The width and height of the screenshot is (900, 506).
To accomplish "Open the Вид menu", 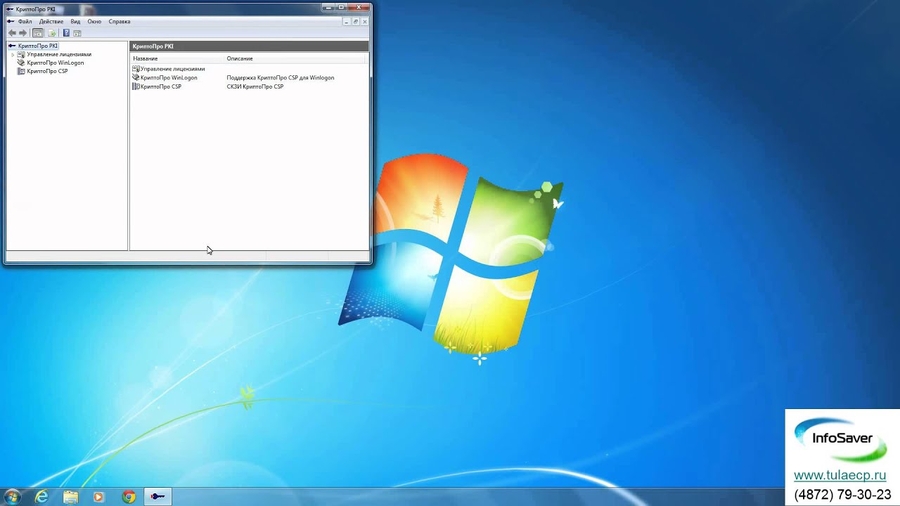I will click(x=75, y=21).
